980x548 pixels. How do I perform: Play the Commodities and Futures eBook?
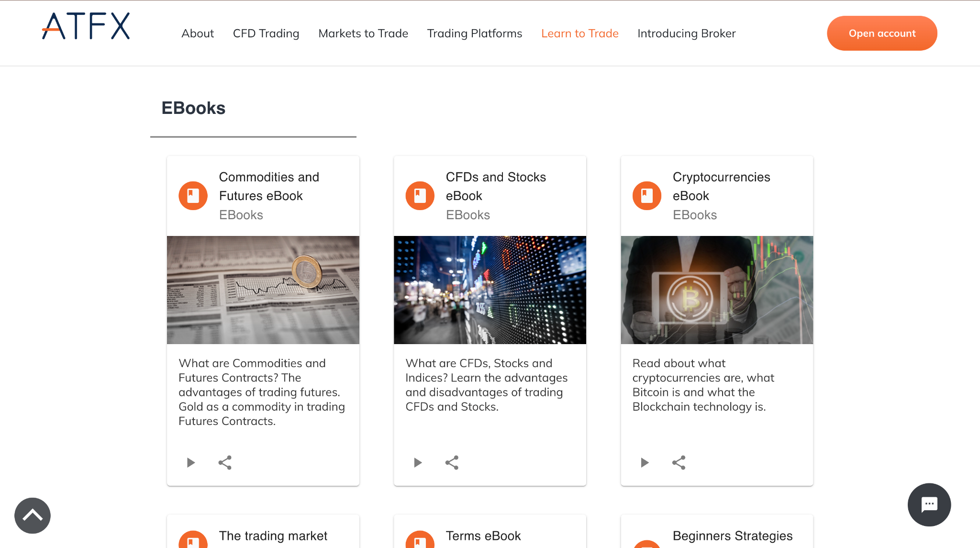[190, 462]
